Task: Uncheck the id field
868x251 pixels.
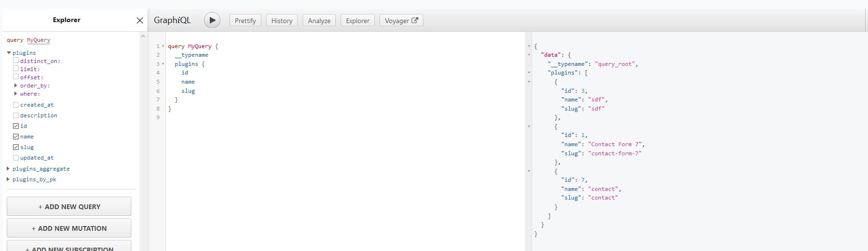Action: point(16,125)
